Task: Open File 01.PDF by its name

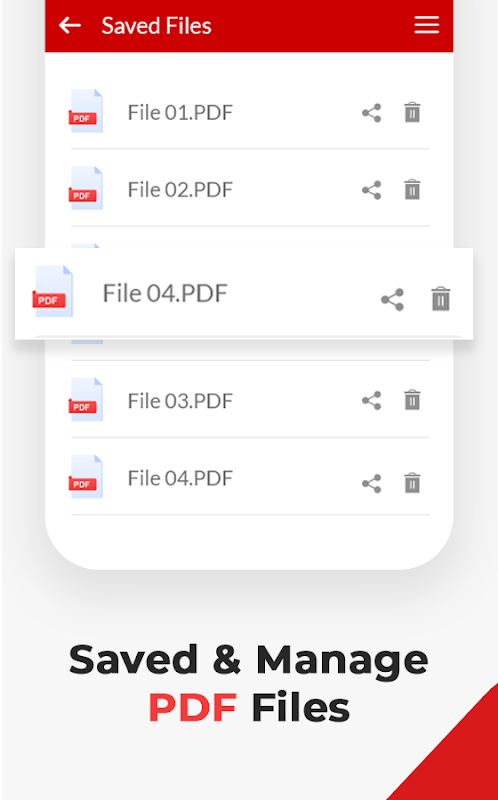Action: (x=180, y=113)
